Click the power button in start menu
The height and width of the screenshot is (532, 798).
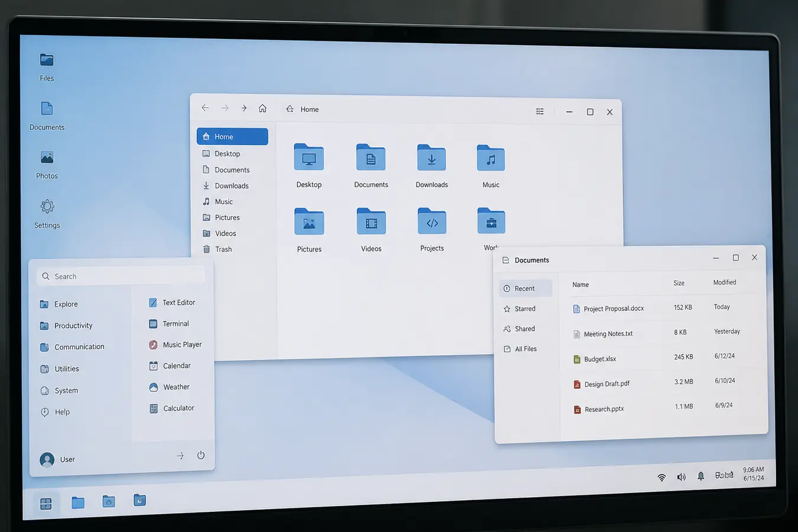click(201, 455)
